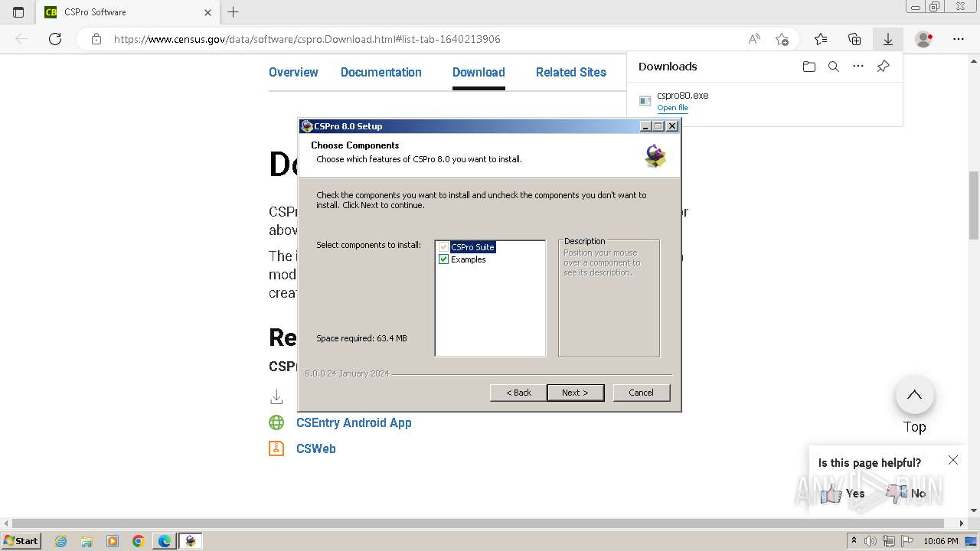View site information lock icon
This screenshot has width=980, height=551.
pos(96,39)
